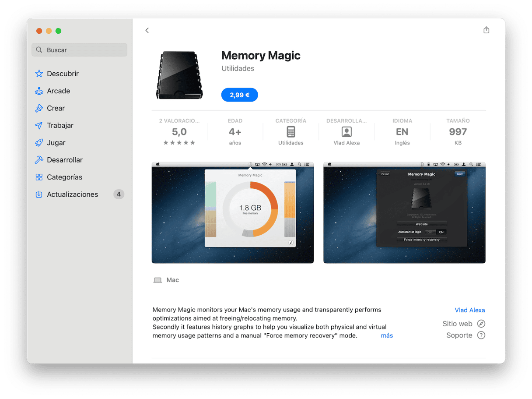Viewport: 532px width, 399px height.
Task: Go back using the left chevron
Action: [x=147, y=30]
